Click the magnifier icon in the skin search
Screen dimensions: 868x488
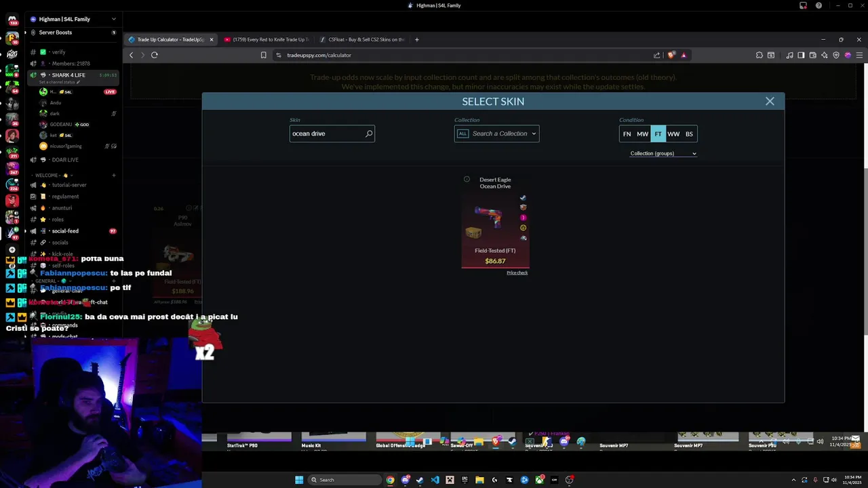pyautogui.click(x=369, y=134)
